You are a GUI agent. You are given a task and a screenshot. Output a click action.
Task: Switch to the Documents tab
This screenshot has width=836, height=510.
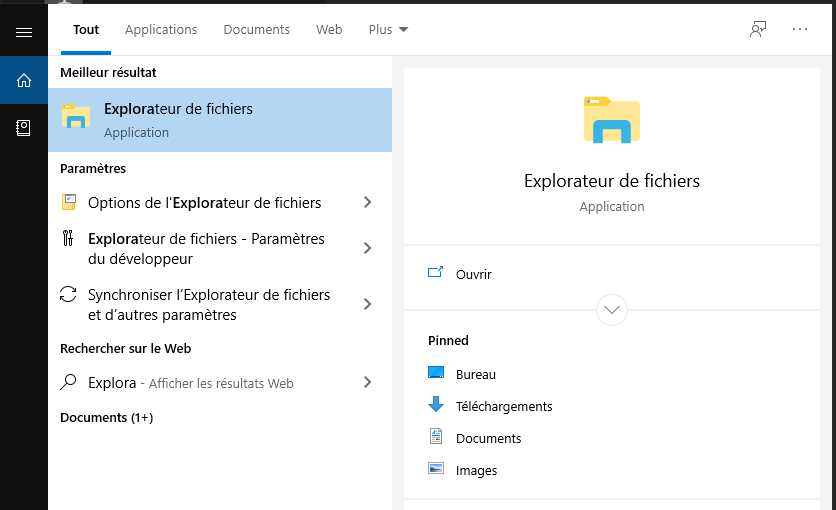(x=256, y=30)
